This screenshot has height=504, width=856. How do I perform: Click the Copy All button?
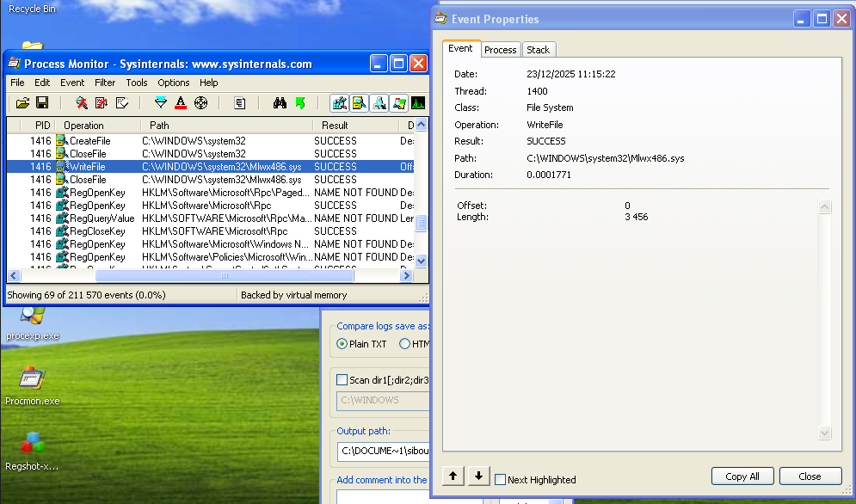pyautogui.click(x=742, y=476)
